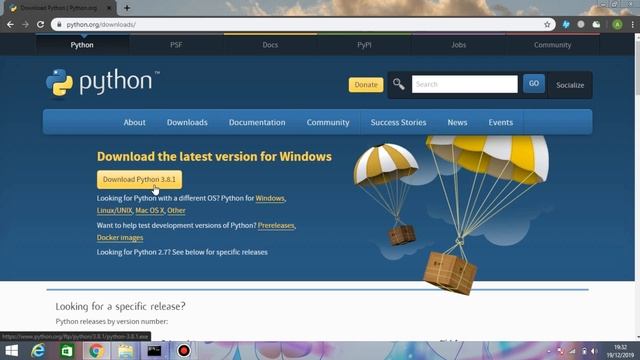
Task: Select the Community top meta tab
Action: (553, 45)
